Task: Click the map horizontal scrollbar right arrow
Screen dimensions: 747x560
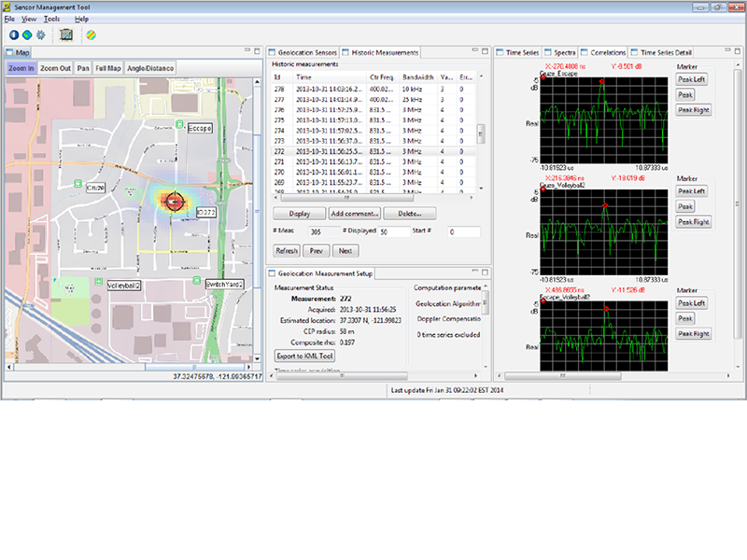Action: 248,367
